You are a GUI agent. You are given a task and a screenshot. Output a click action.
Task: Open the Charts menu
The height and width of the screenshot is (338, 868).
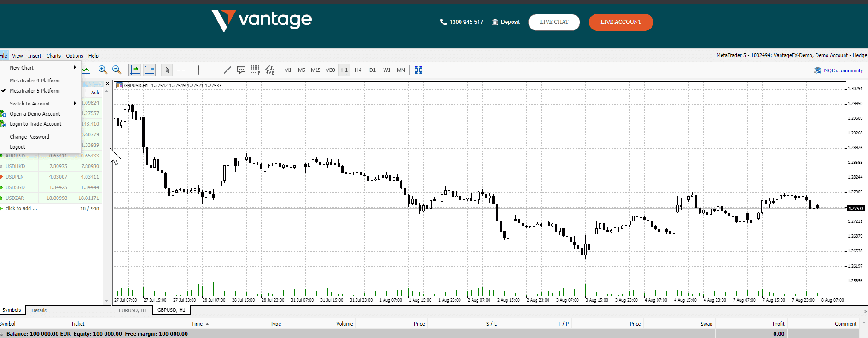click(53, 56)
